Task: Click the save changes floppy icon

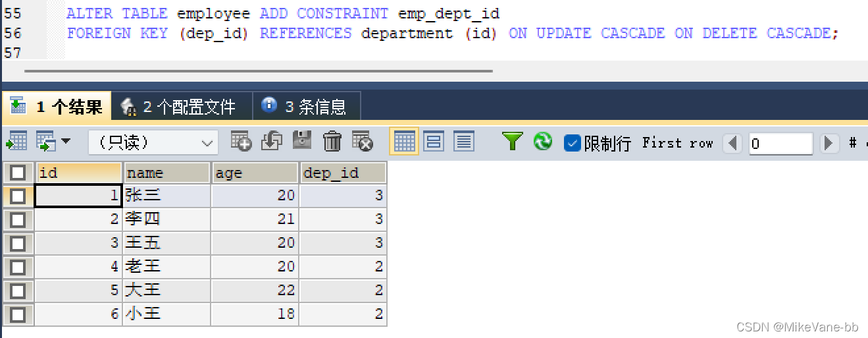Action: 302,141
